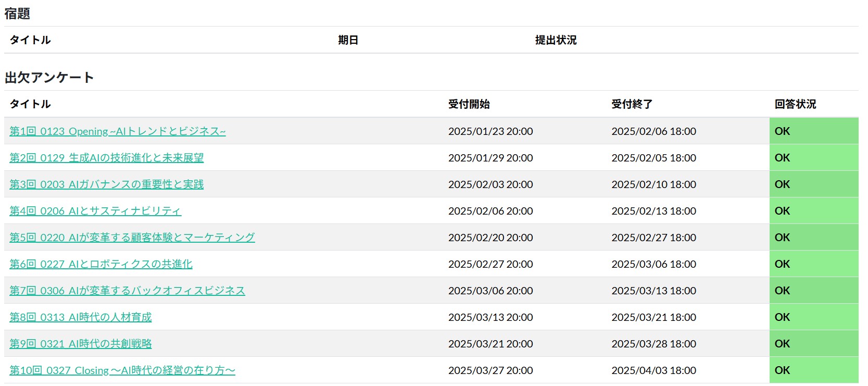The height and width of the screenshot is (386, 868).
Task: Open 第5回 0220 AIが変革する顧客体験とマーケティング
Action: pos(132,238)
